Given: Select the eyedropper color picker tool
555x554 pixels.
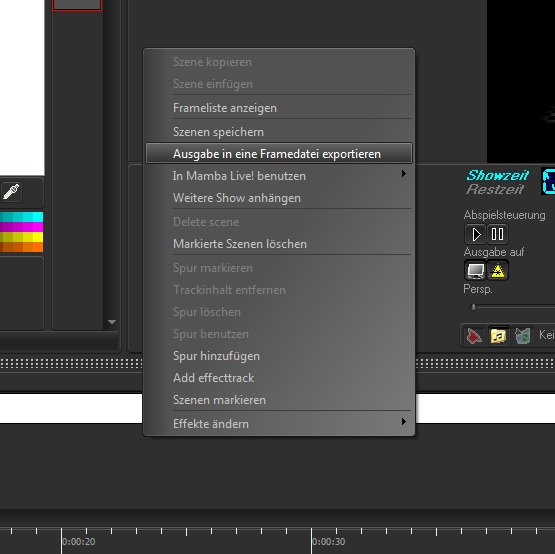Looking at the screenshot, I should pyautogui.click(x=11, y=192).
